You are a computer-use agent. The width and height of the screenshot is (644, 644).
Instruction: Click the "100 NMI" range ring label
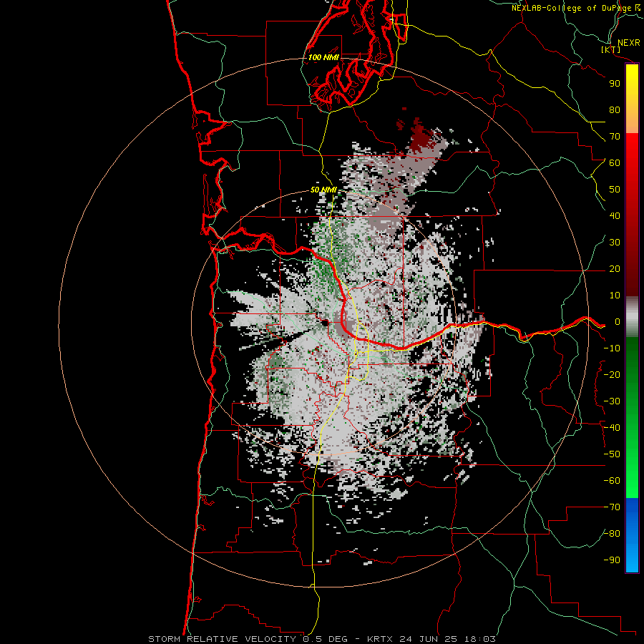click(323, 57)
